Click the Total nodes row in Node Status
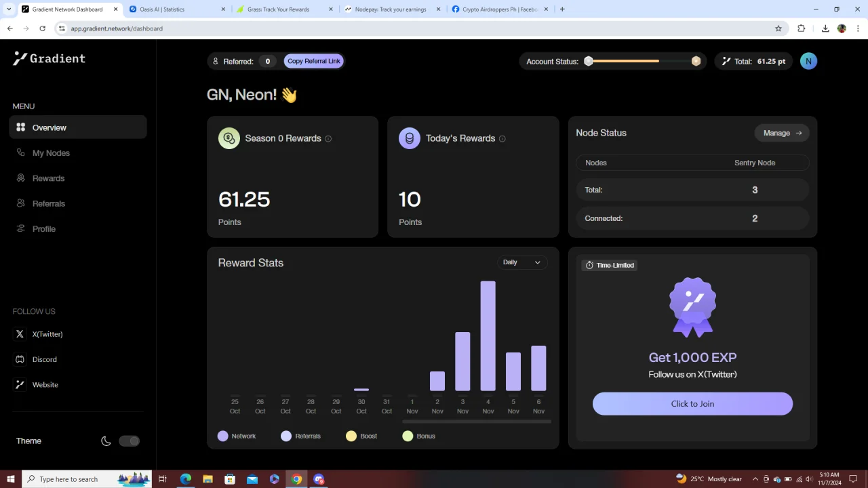The width and height of the screenshot is (868, 488). click(x=692, y=190)
